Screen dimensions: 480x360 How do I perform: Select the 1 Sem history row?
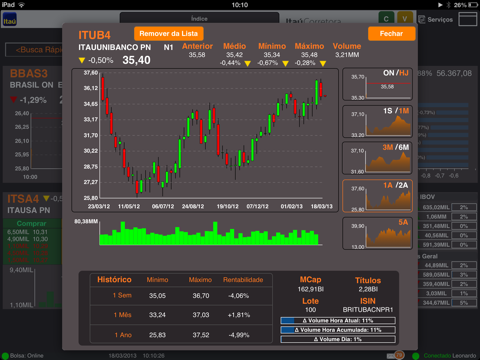point(181,296)
